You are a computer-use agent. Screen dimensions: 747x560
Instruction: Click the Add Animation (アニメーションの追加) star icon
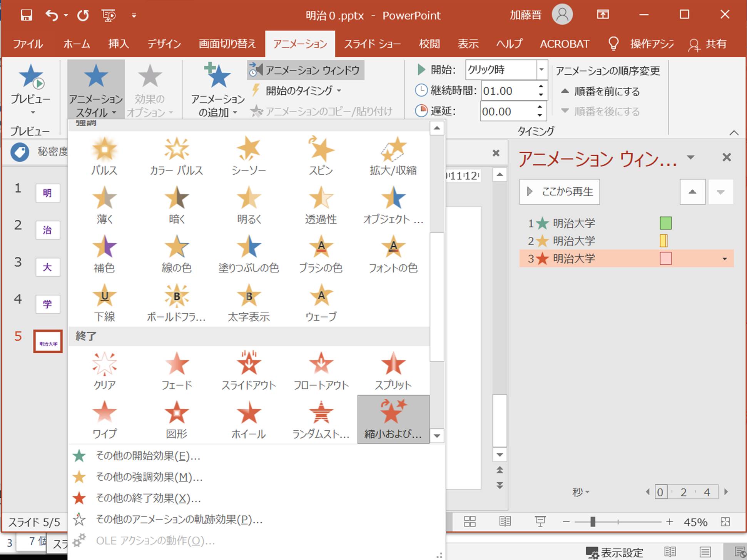coord(217,76)
